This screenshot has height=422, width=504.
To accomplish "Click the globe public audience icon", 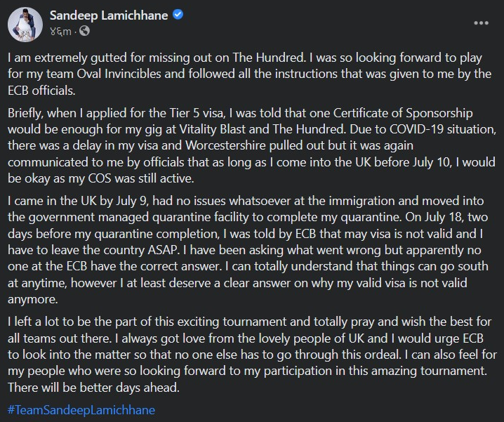I will point(84,30).
